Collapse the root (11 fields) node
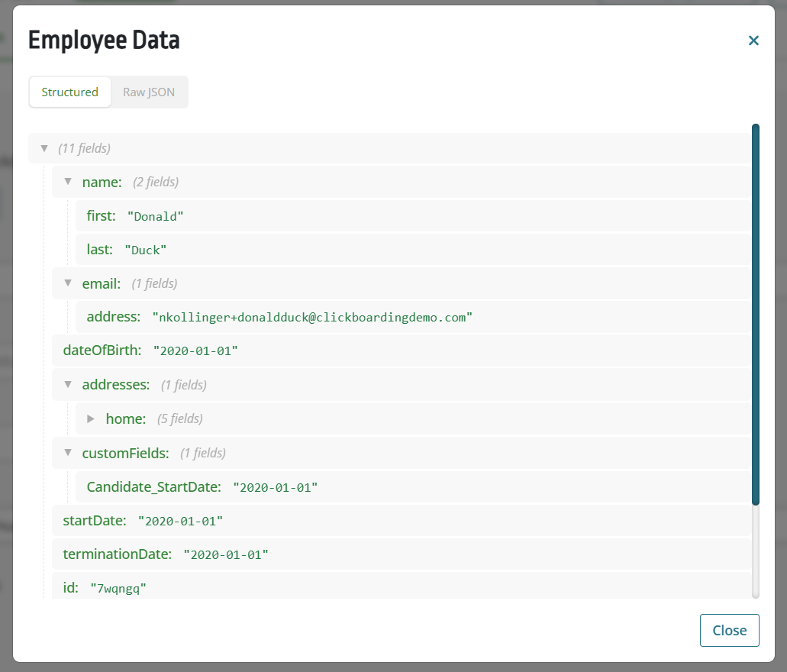Viewport: 787px width, 672px height. click(x=44, y=148)
